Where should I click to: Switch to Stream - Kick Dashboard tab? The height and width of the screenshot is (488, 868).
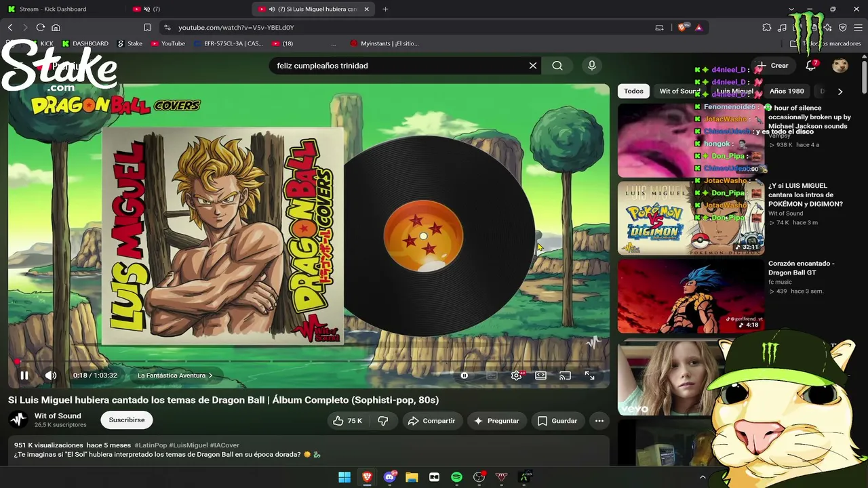point(62,9)
